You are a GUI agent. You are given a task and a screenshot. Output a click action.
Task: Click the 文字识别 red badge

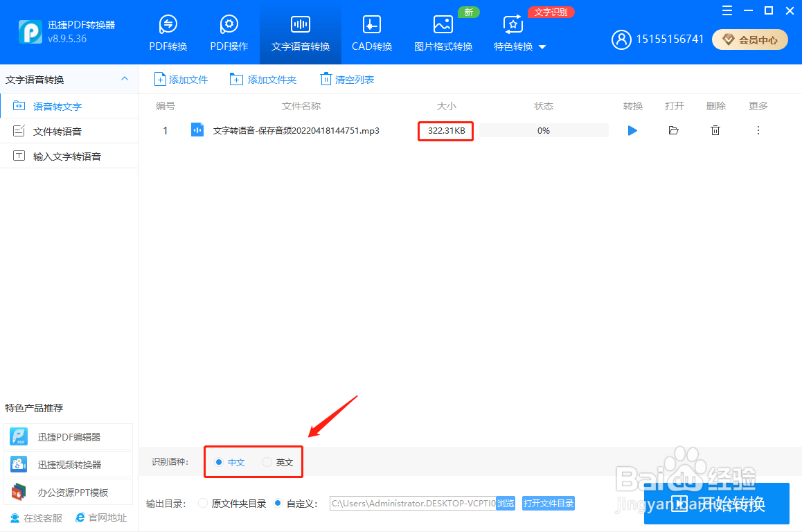[551, 12]
